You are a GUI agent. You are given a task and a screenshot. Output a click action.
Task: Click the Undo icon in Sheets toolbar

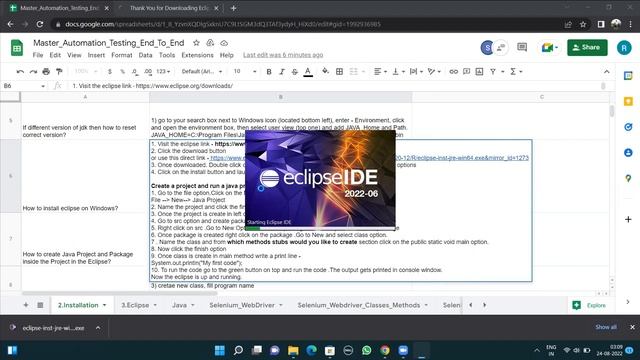[x=20, y=71]
